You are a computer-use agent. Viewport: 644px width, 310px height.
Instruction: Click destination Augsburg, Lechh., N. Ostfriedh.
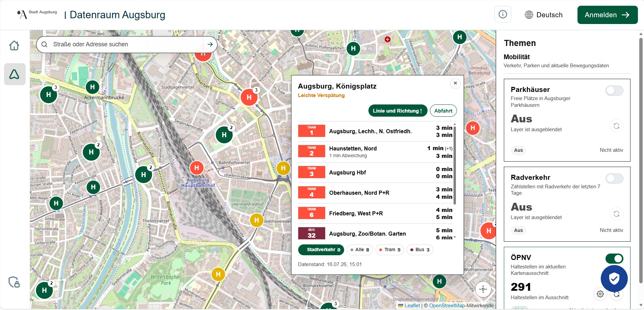click(370, 131)
